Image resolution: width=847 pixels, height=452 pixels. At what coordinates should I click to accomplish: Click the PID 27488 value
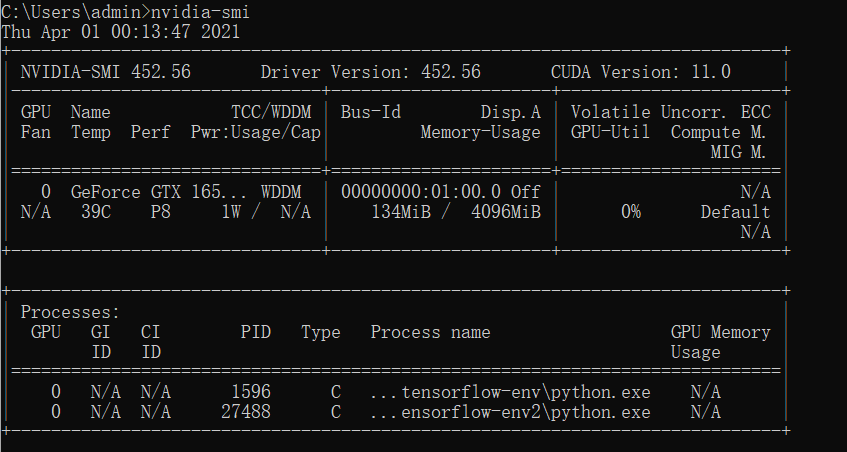[246, 412]
